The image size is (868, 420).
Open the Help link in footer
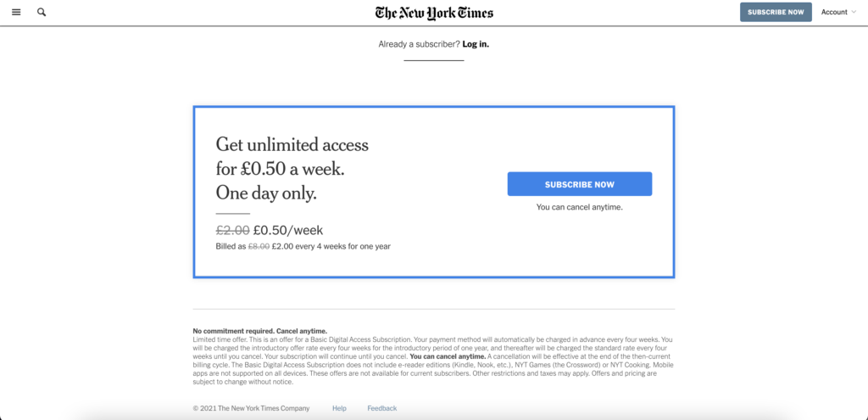coord(339,408)
